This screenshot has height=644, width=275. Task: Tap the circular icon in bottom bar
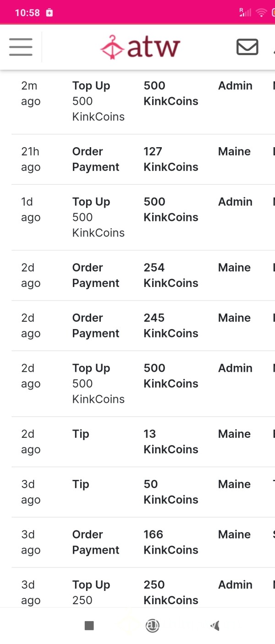tap(152, 626)
